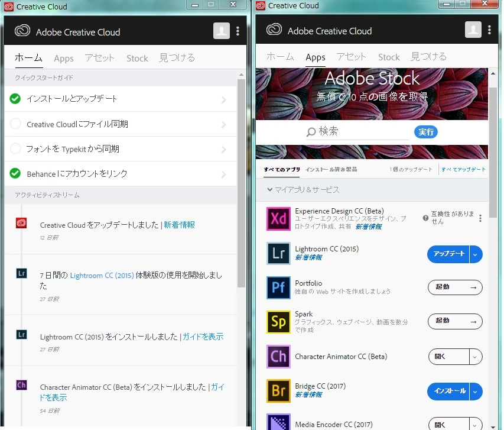Image resolution: width=504 pixels, height=430 pixels.
Task: Open the three-dot menu in right window header
Action: (490, 30)
